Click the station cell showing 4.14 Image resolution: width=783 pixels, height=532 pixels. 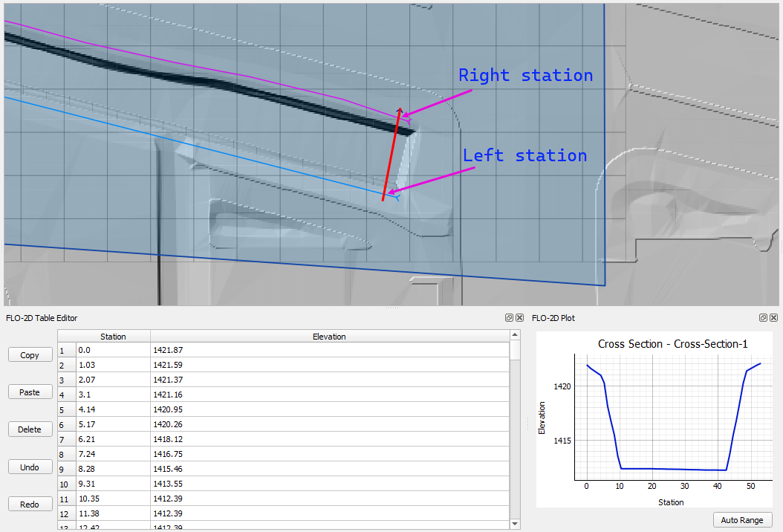(113, 409)
